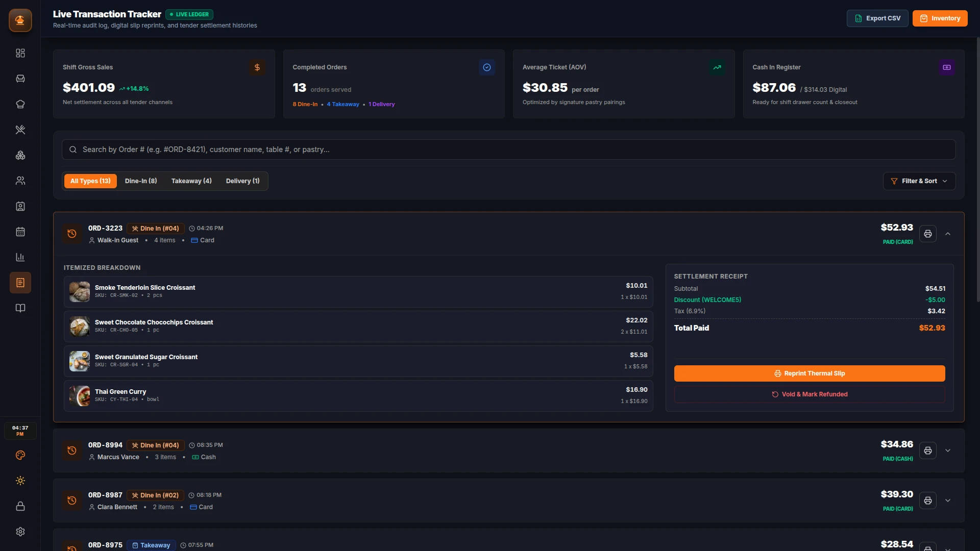Switch to the Takeaway (4) tab
This screenshot has width=980, height=551.
pos(191,181)
